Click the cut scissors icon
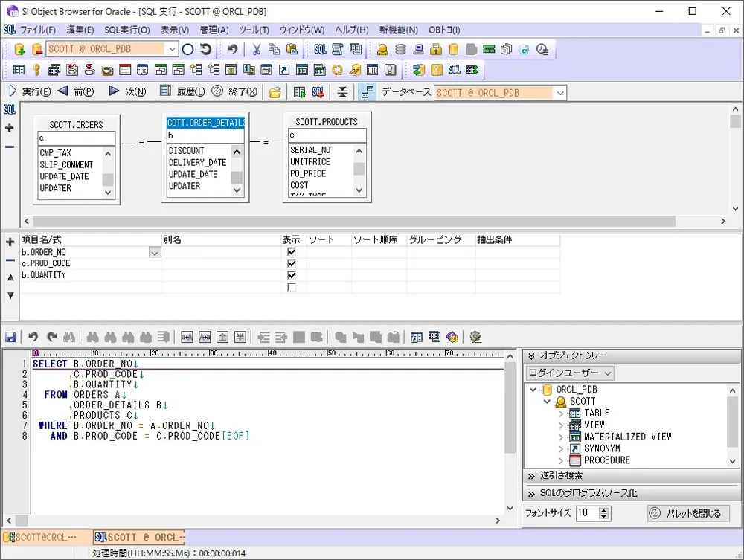This screenshot has width=744, height=560. click(257, 49)
